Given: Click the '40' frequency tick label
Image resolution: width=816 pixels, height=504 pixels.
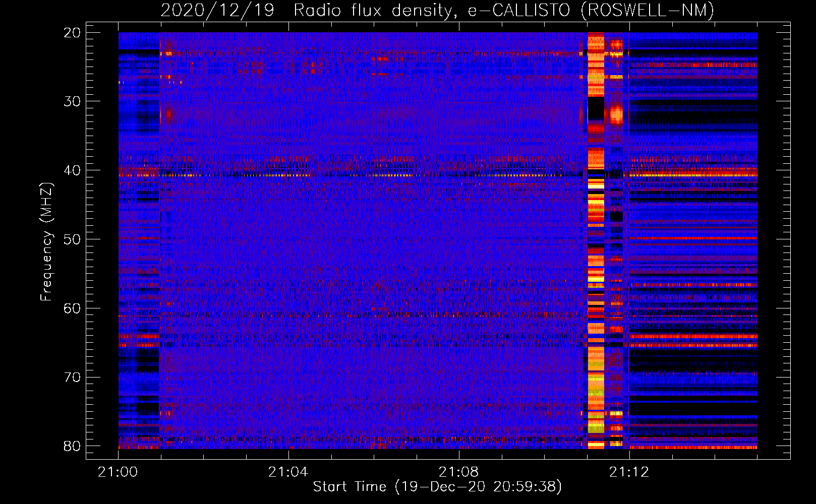Looking at the screenshot, I should [x=72, y=170].
